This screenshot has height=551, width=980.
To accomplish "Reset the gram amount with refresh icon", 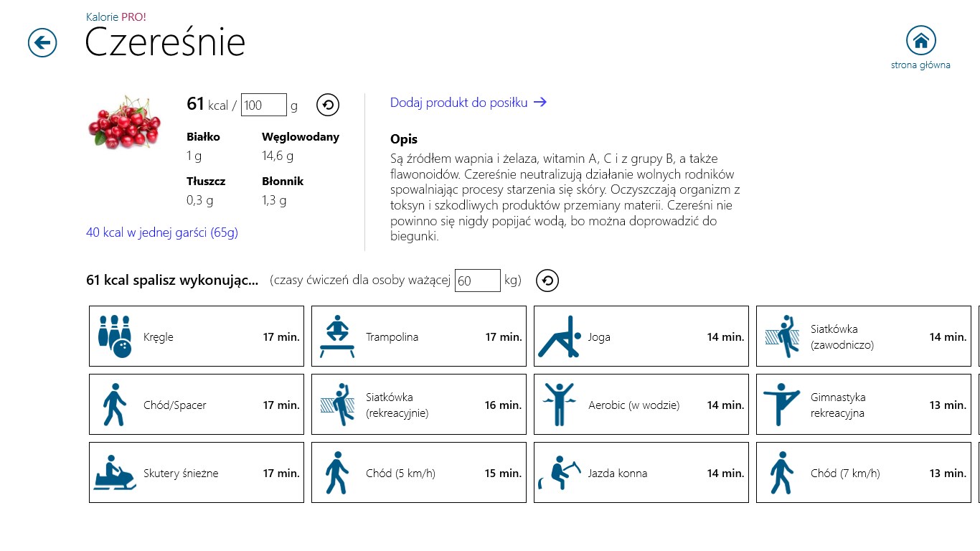I will 328,105.
